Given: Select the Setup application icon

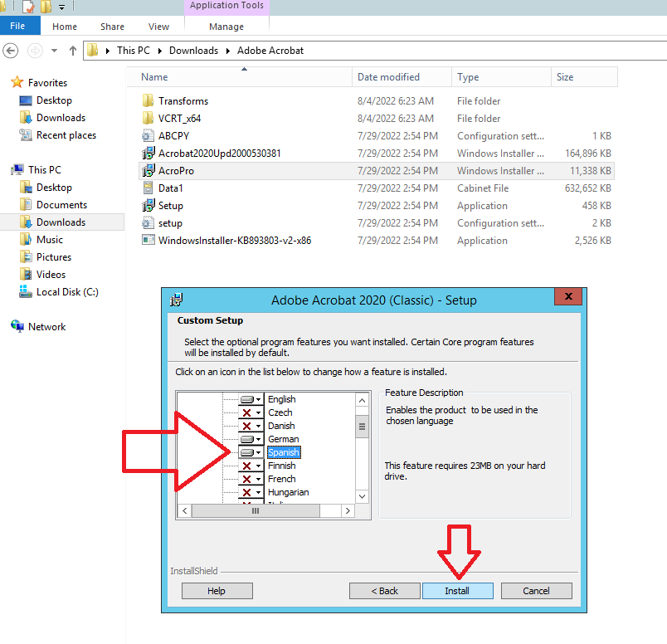Looking at the screenshot, I should coord(148,206).
